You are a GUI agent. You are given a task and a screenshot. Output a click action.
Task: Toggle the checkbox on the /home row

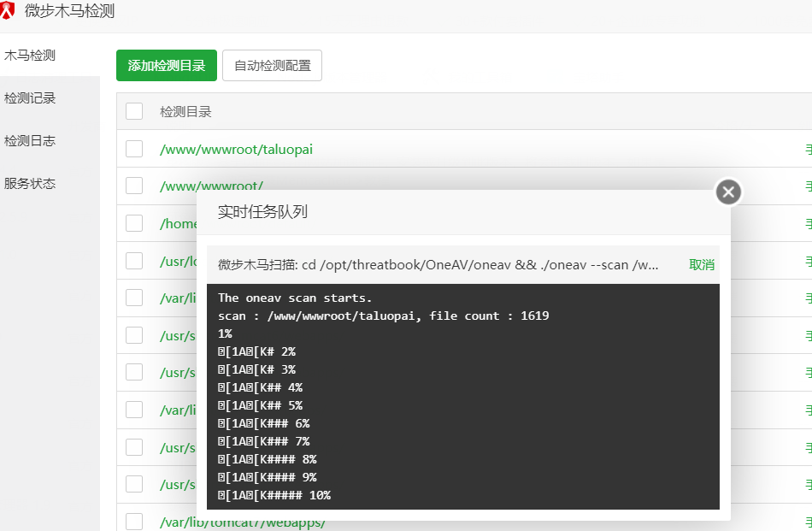click(x=134, y=223)
